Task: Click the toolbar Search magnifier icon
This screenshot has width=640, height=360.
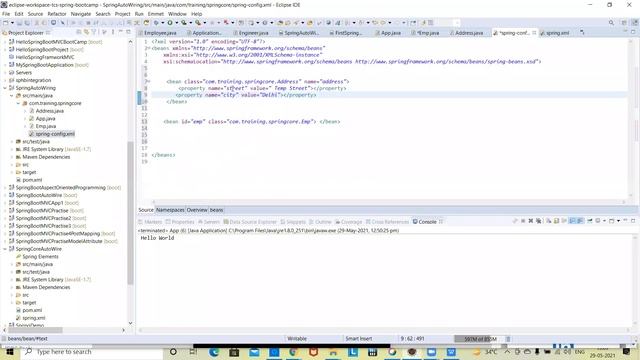Action: [x=611, y=23]
